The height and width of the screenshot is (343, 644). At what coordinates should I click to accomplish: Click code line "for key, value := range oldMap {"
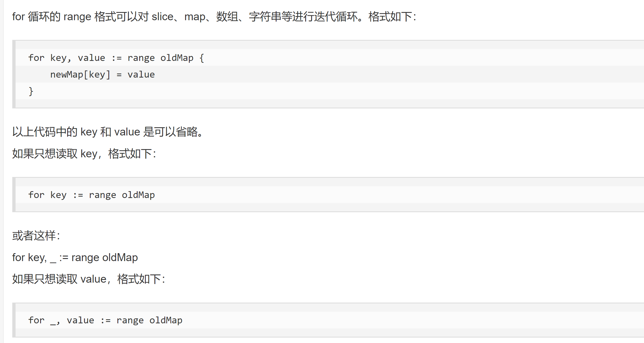pos(116,58)
